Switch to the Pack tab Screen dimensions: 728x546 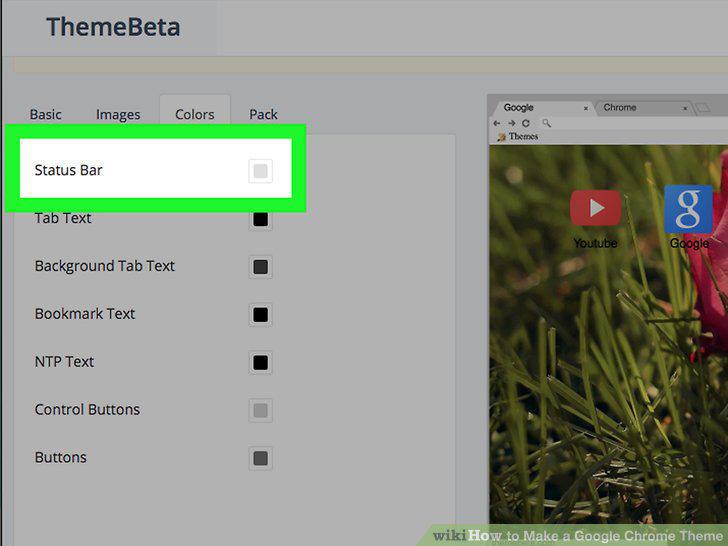[x=263, y=114]
